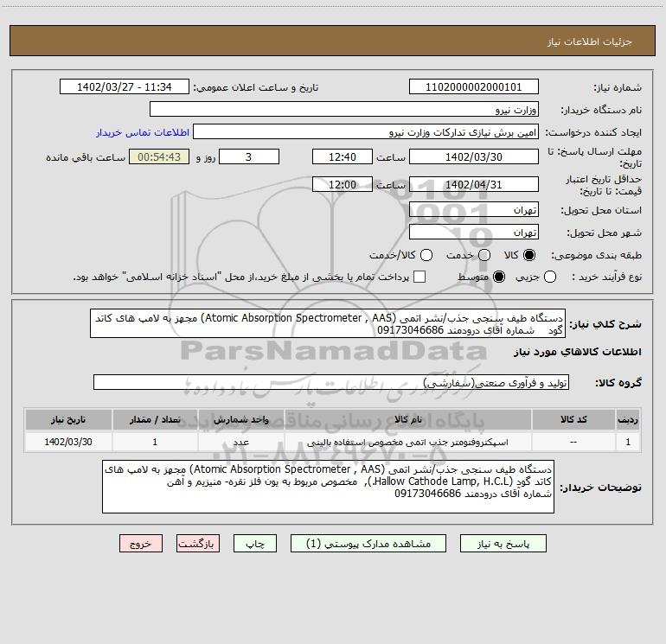666x644 pixels.
Task: Click item name cell اسپکتروفتومتر جذب اتمی
Action: click(407, 442)
